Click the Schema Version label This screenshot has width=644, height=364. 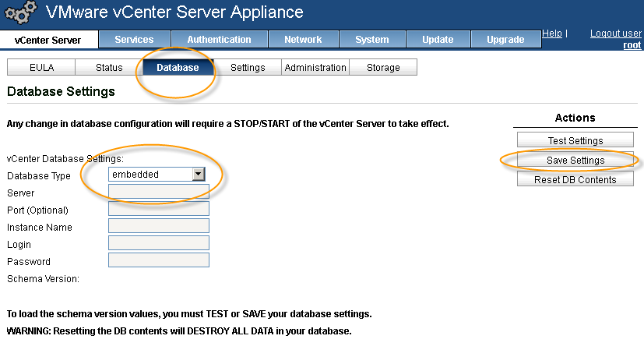pos(43,279)
